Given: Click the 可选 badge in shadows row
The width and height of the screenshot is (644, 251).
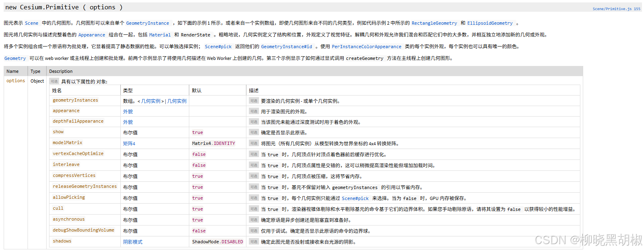Looking at the screenshot, I should (254, 242).
